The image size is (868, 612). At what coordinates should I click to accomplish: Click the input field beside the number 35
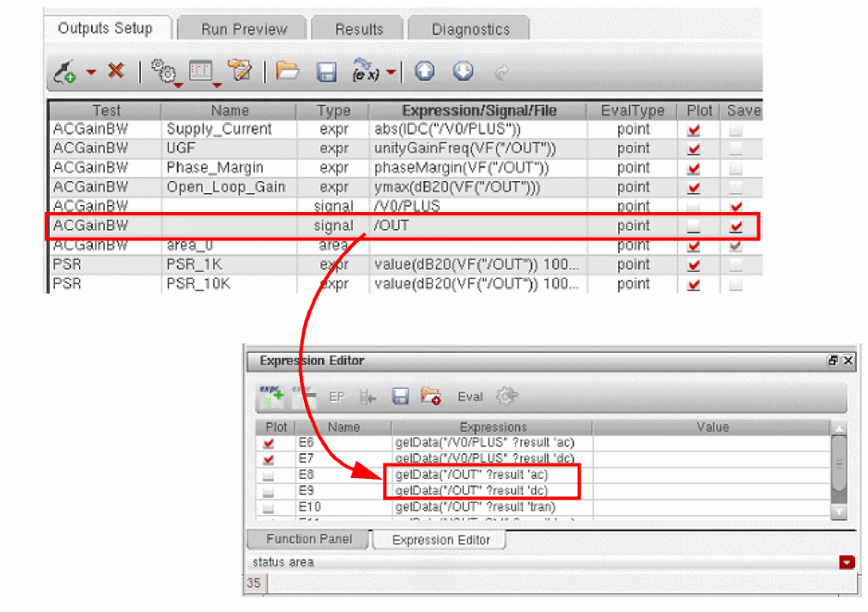[x=563, y=583]
